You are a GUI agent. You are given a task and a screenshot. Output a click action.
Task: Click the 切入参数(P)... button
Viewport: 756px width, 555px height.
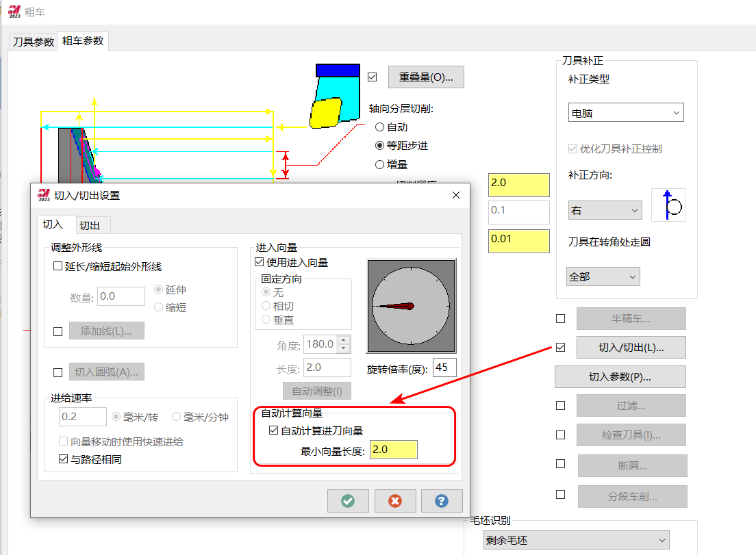click(620, 377)
